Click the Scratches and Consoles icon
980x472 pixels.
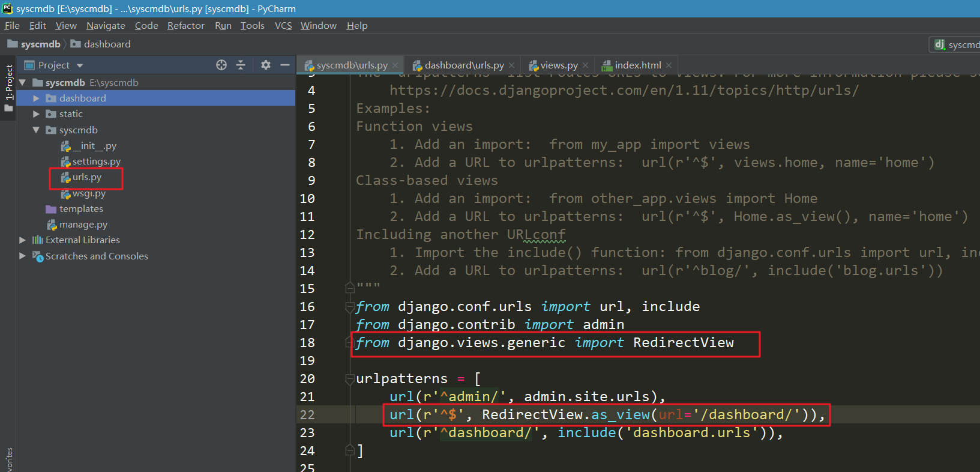coord(38,256)
